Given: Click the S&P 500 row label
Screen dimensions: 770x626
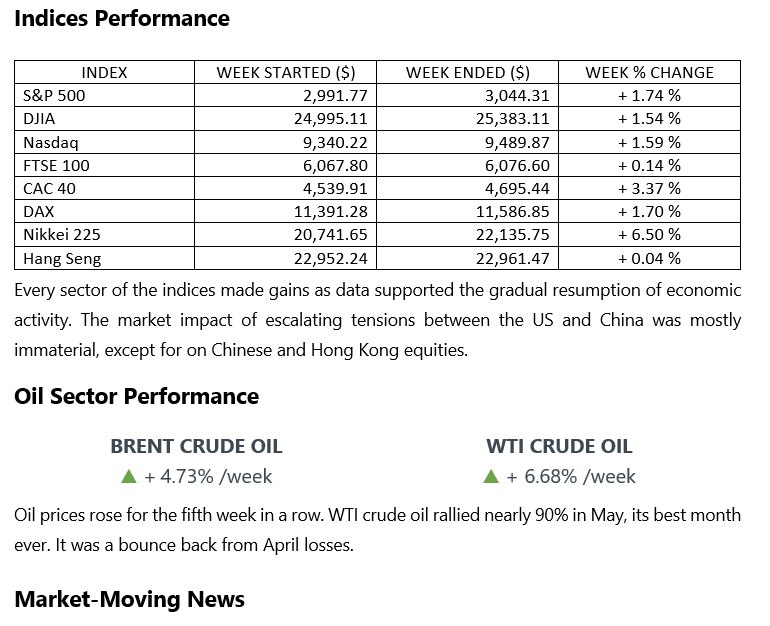Looking at the screenshot, I should [50, 95].
